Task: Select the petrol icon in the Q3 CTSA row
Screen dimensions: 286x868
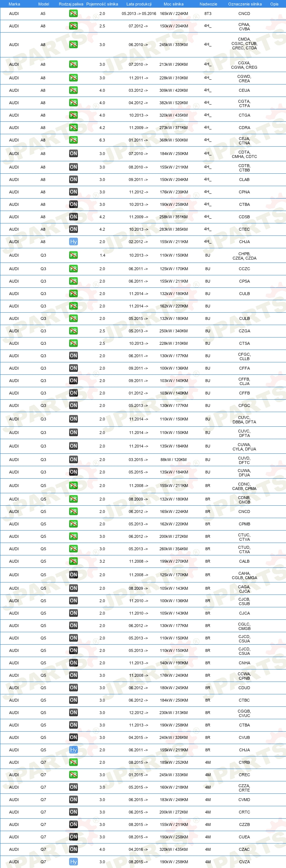Action: (73, 343)
